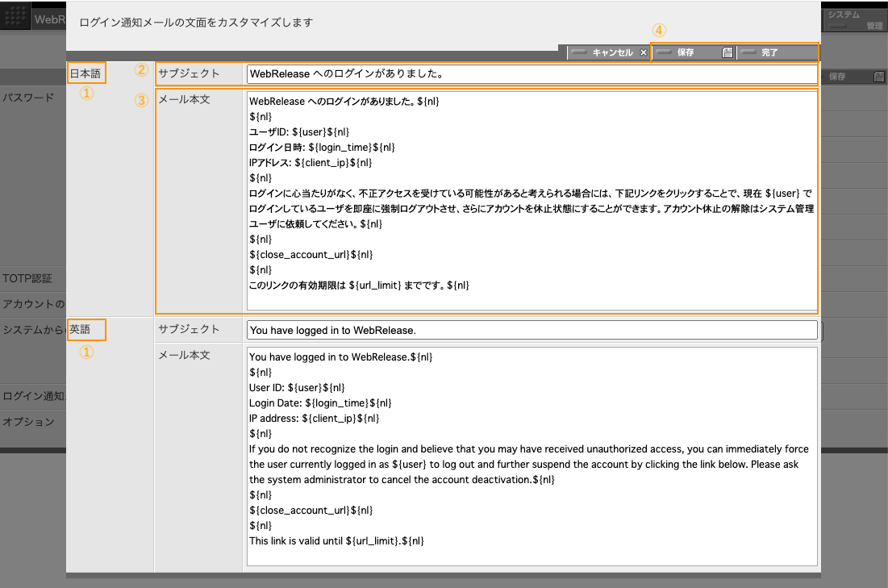Screen dimensions: 888x588
Task: Open the システム管理 button in top corner
Action: [x=854, y=19]
